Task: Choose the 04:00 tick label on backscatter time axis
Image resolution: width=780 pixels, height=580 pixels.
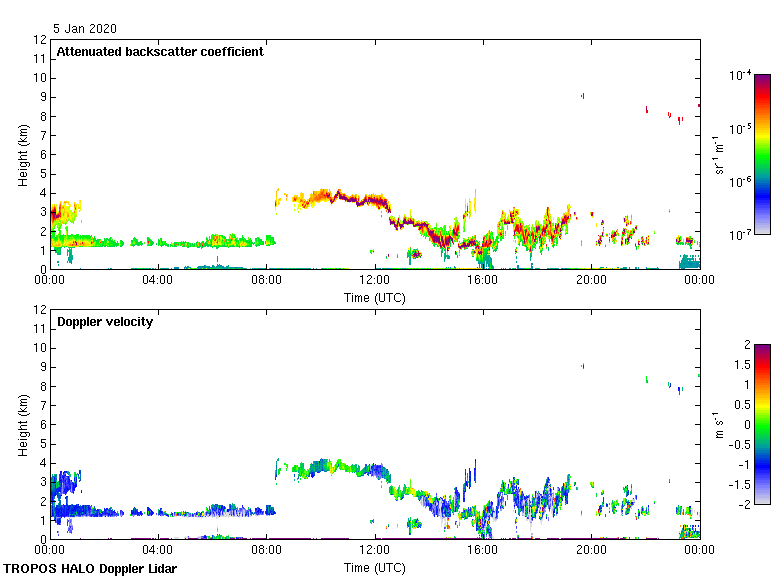Action: pos(158,280)
